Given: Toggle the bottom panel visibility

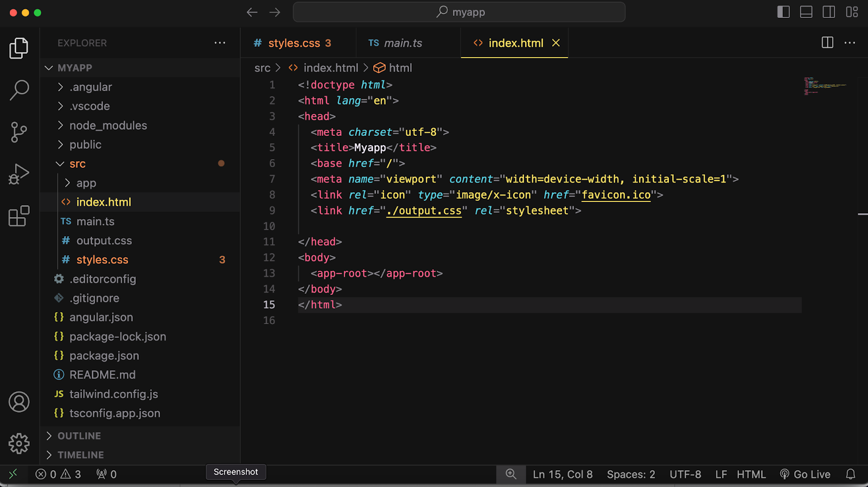Looking at the screenshot, I should [806, 12].
